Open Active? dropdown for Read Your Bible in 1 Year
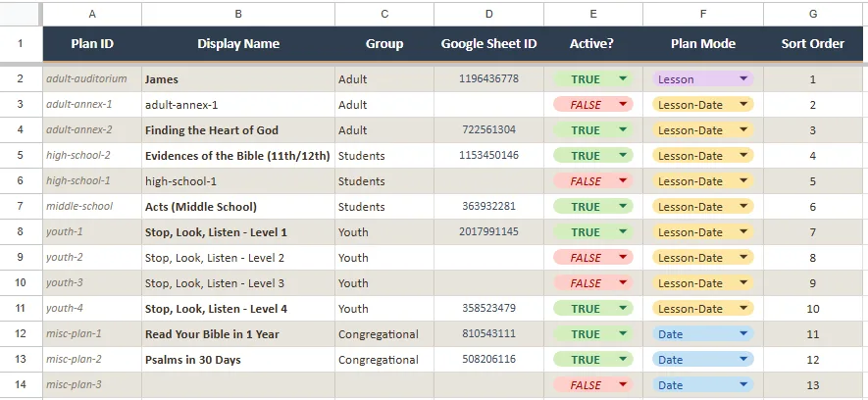 (592, 333)
